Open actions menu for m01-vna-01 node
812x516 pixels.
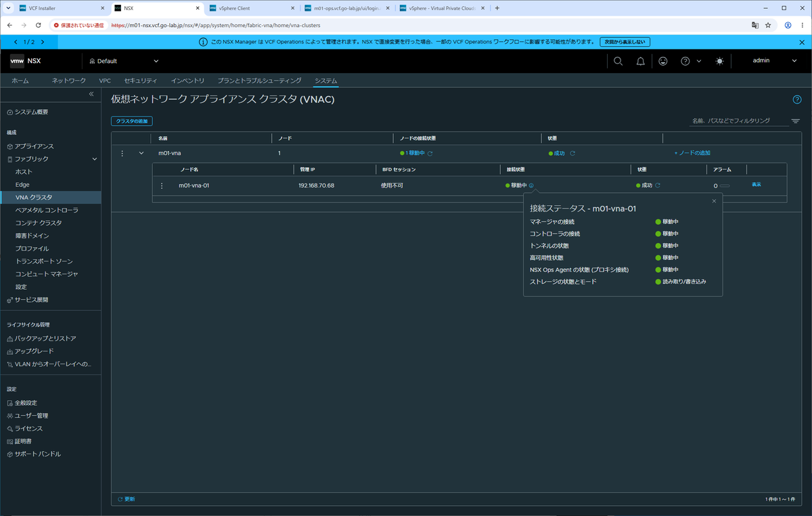pyautogui.click(x=162, y=186)
